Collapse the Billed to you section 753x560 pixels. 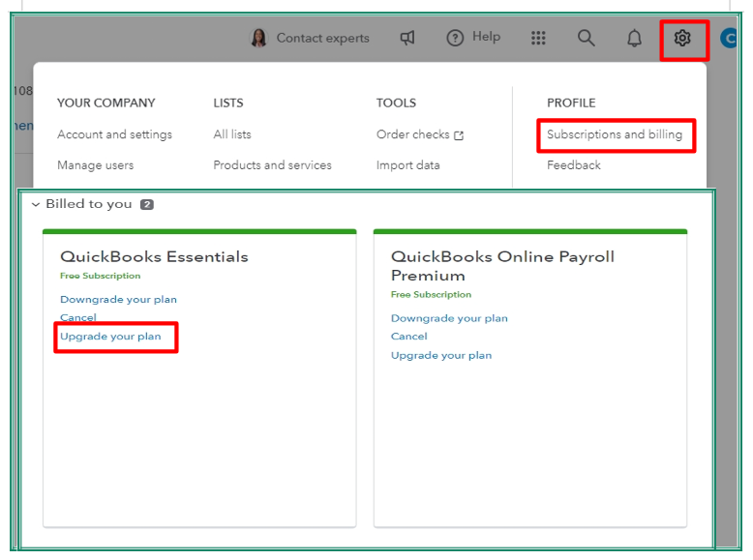tap(36, 205)
